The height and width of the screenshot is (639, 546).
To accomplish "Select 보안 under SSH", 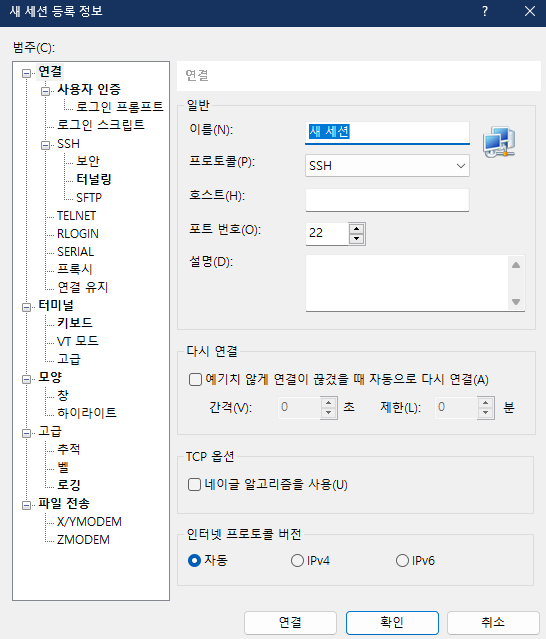I will [88, 161].
